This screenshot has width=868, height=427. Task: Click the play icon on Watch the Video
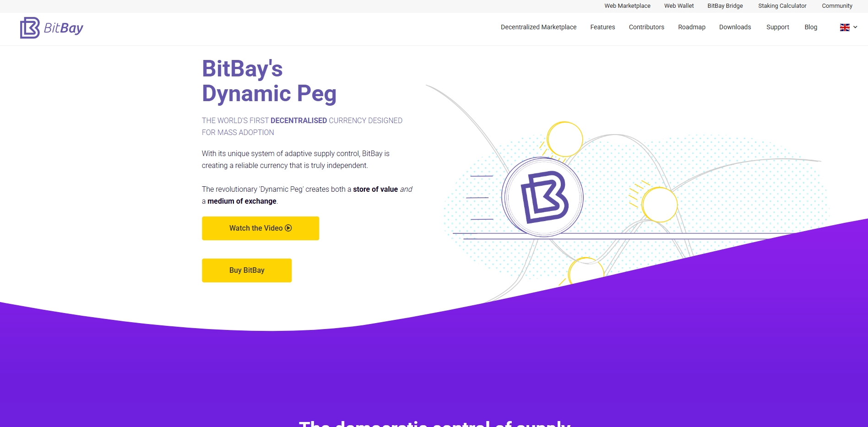(x=288, y=228)
